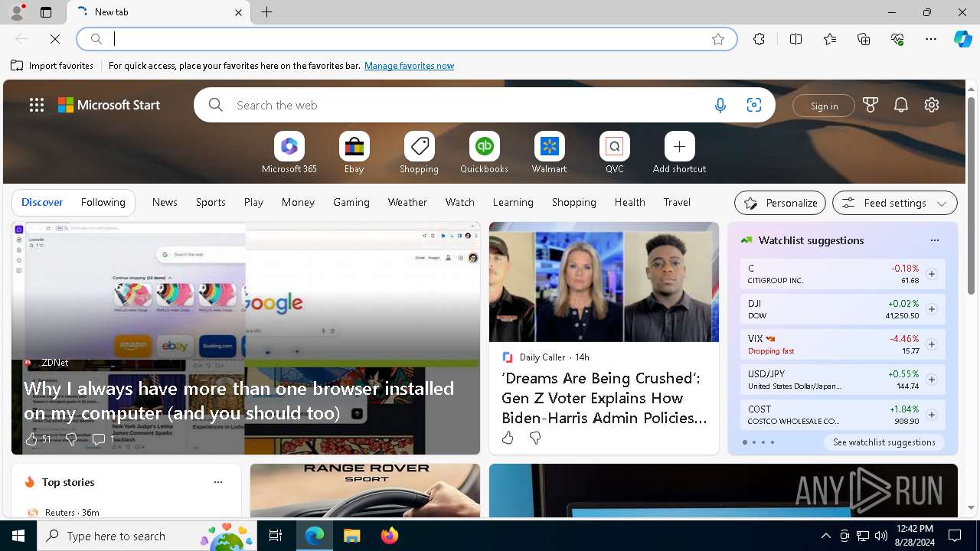Click the Sign in button
Image resolution: width=980 pixels, height=551 pixels.
pyautogui.click(x=824, y=106)
